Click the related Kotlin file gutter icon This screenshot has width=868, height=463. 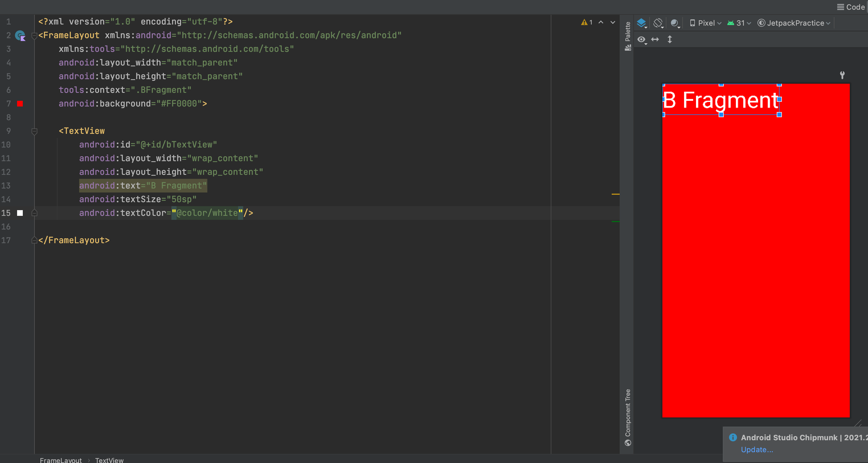click(x=20, y=35)
